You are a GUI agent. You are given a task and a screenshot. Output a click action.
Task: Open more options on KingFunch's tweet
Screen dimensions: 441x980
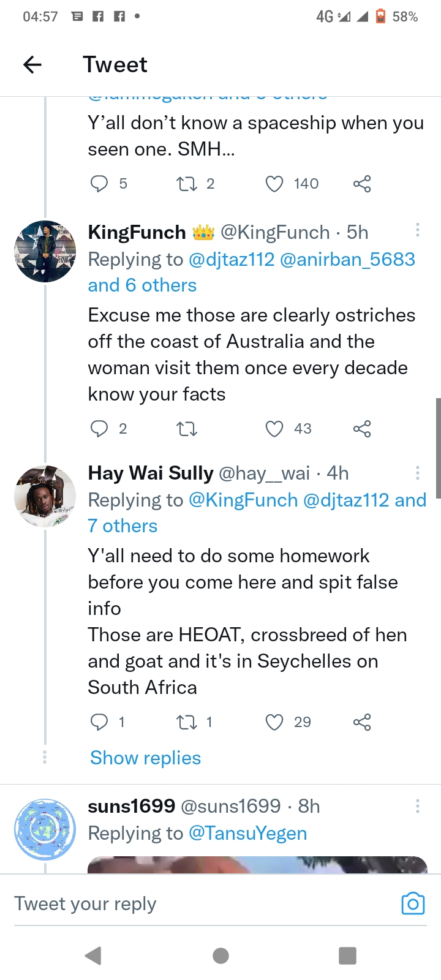(x=418, y=230)
